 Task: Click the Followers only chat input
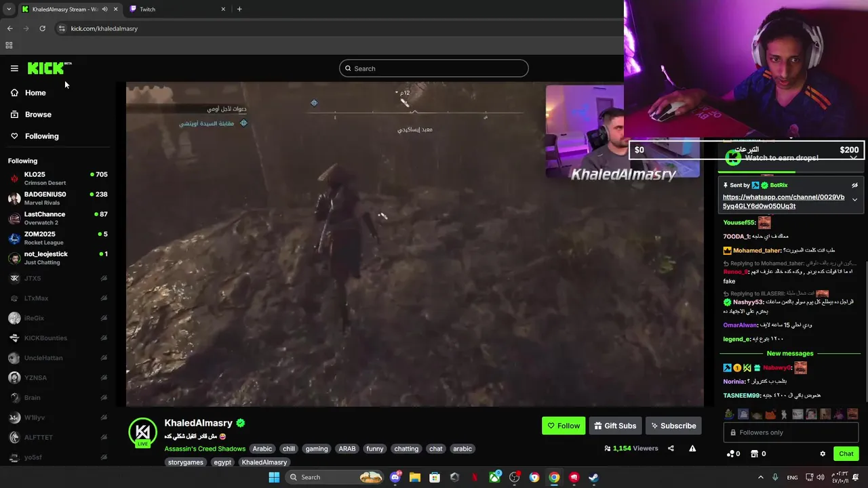coord(791,432)
